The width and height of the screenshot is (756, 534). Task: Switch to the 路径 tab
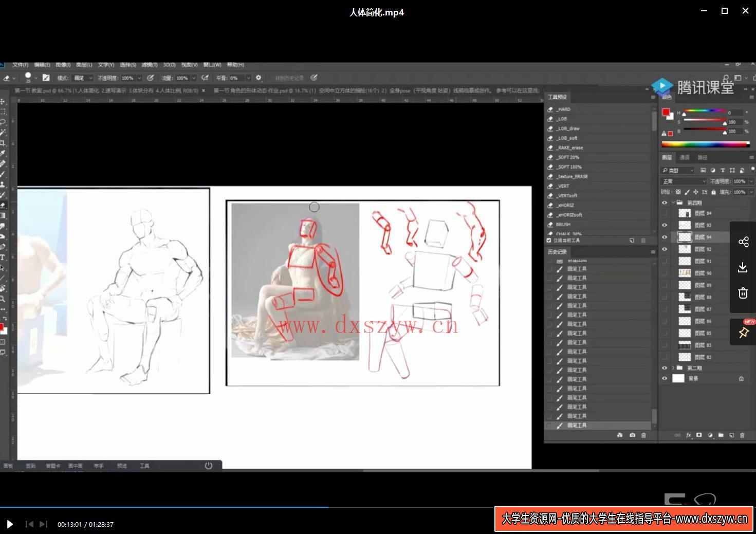(x=703, y=157)
